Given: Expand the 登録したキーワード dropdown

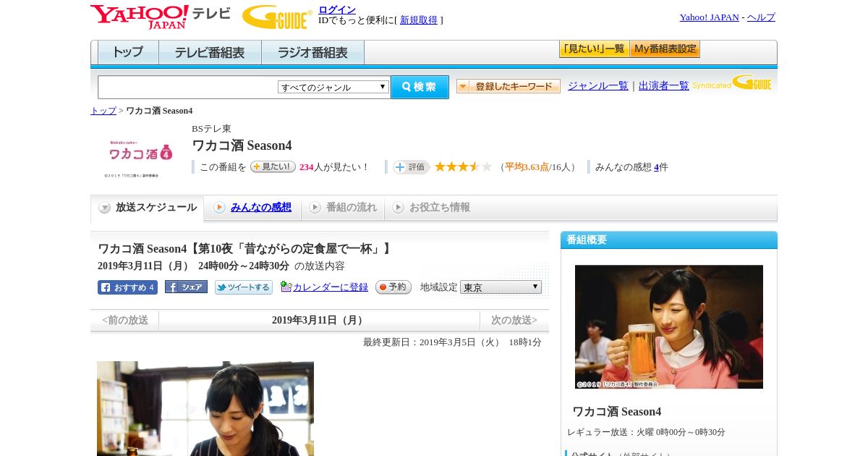Looking at the screenshot, I should coord(509,86).
